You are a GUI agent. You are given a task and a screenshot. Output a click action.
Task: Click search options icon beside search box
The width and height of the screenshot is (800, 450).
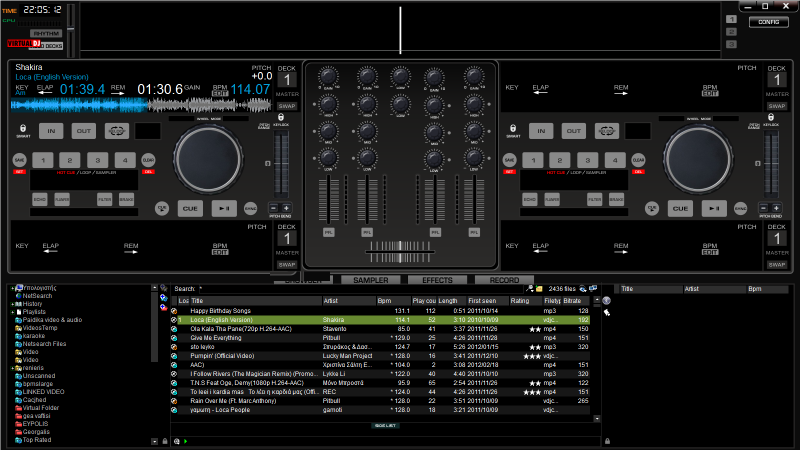click(x=530, y=289)
